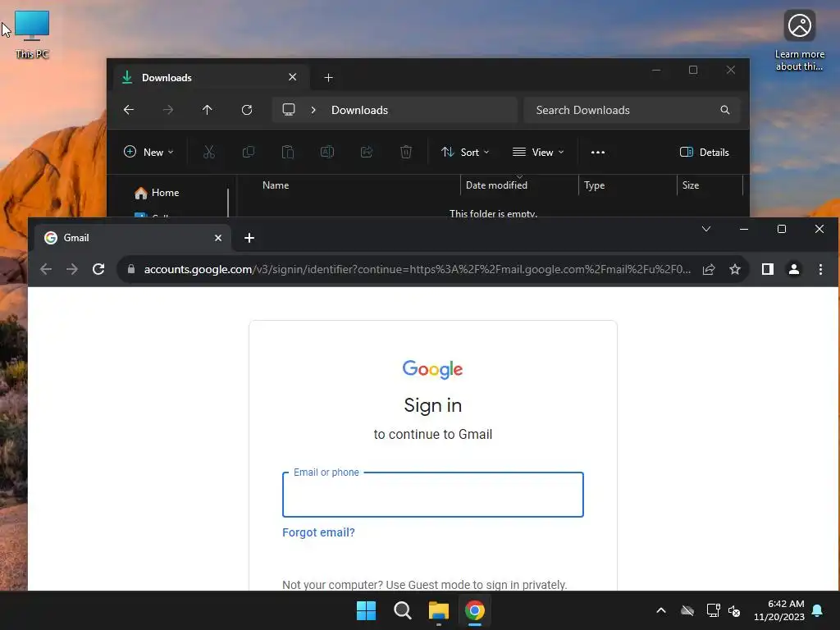Open a new tab in Chrome
Screen dimensions: 840x630
pos(249,238)
